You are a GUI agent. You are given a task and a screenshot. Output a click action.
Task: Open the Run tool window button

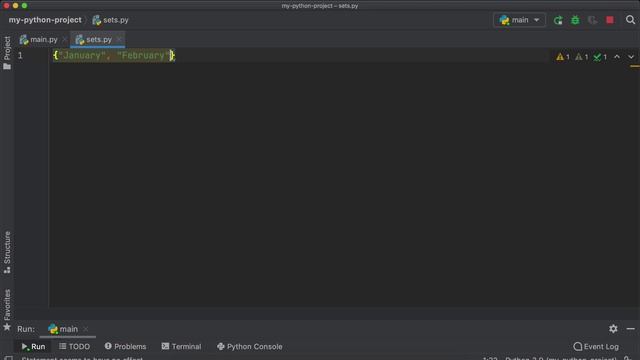click(33, 347)
